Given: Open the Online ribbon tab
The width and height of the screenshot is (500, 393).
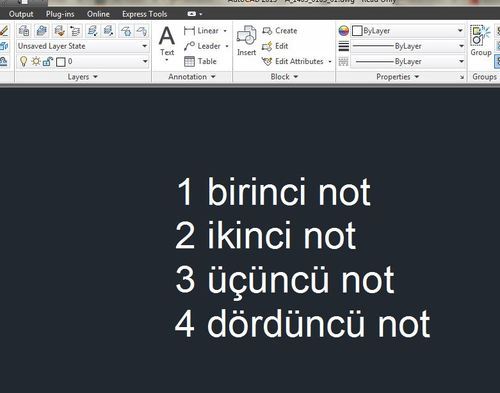Looking at the screenshot, I should [98, 14].
